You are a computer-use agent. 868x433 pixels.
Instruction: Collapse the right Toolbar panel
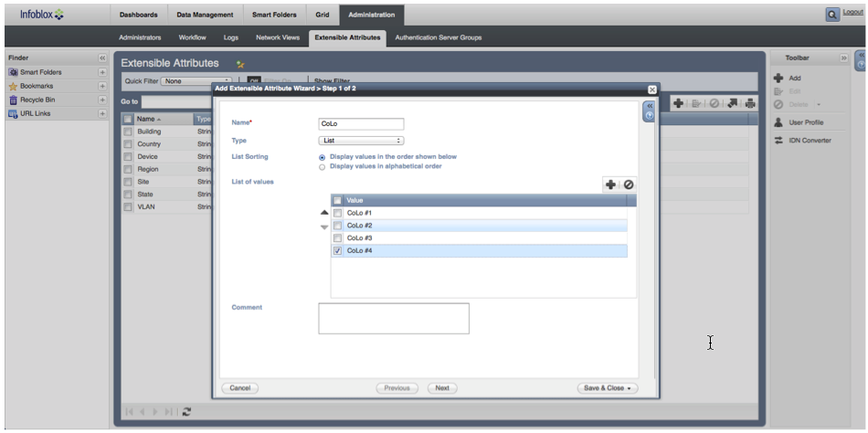(x=843, y=58)
